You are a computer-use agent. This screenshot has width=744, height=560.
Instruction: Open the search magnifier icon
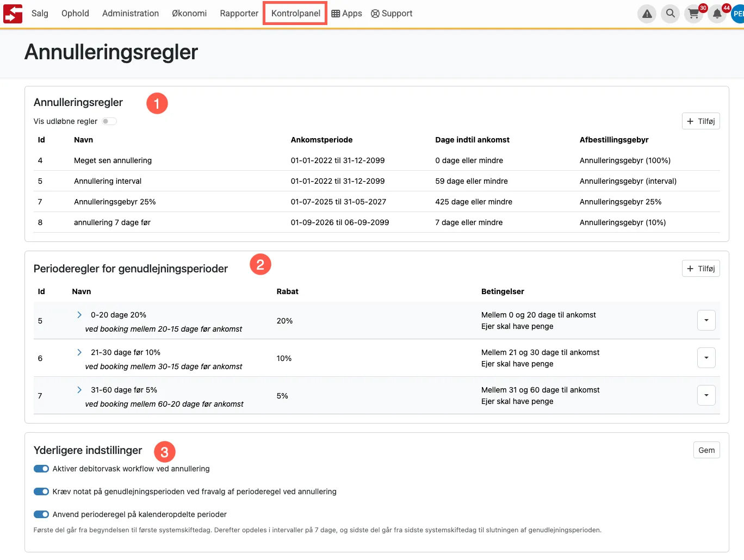671,14
